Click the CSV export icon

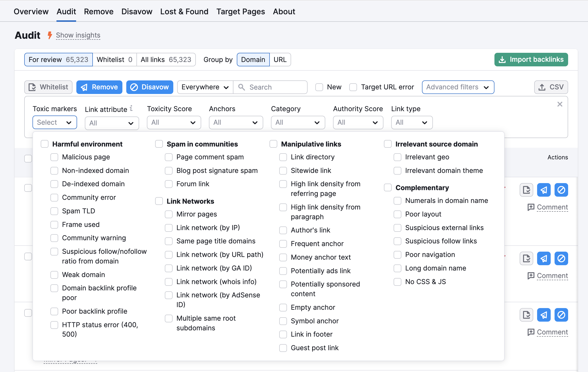[543, 87]
